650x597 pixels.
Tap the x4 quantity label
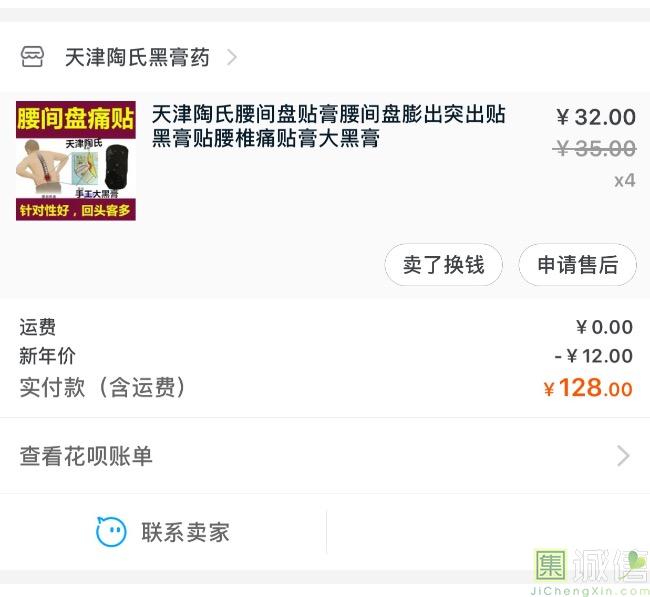coord(624,180)
